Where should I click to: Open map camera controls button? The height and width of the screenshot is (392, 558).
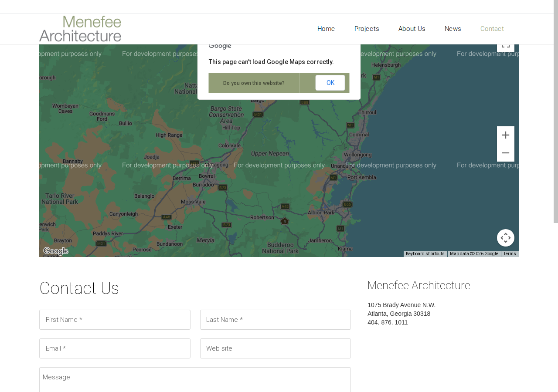(506, 238)
